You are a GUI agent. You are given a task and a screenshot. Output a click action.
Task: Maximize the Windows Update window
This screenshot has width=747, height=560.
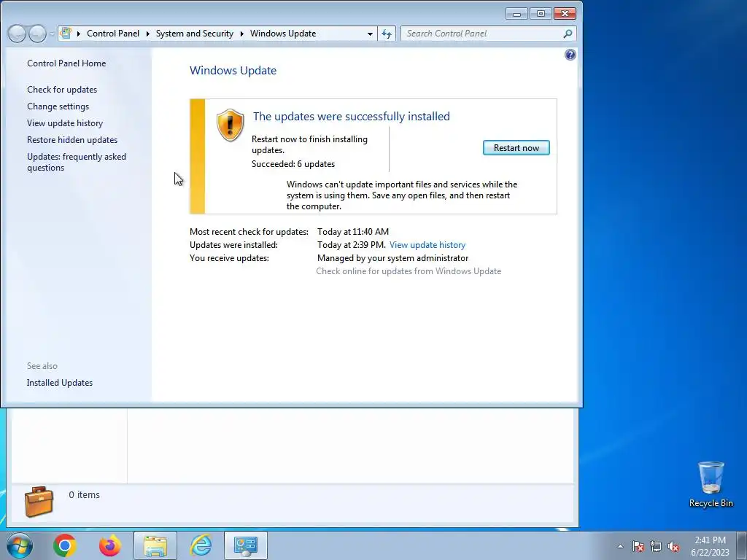click(541, 14)
